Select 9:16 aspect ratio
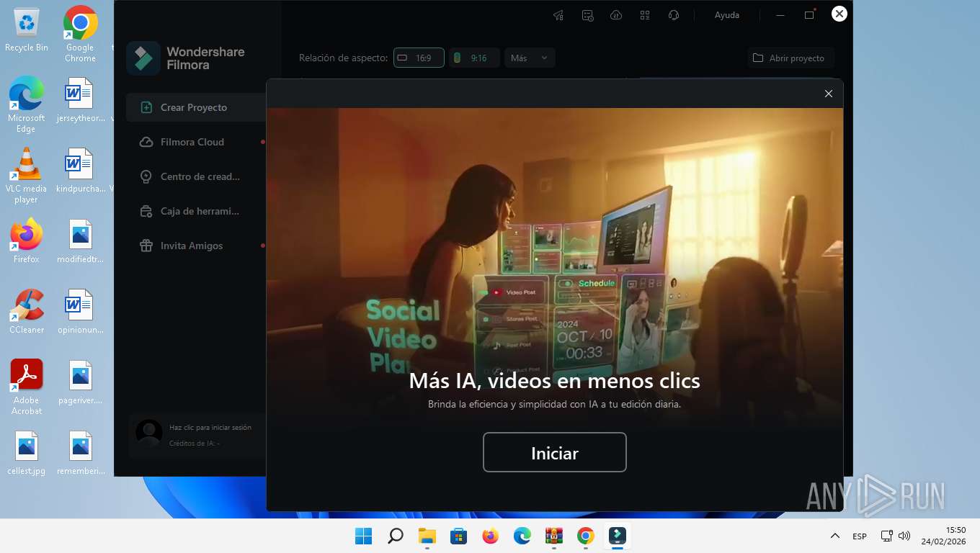The height and width of the screenshot is (553, 980). pos(474,58)
